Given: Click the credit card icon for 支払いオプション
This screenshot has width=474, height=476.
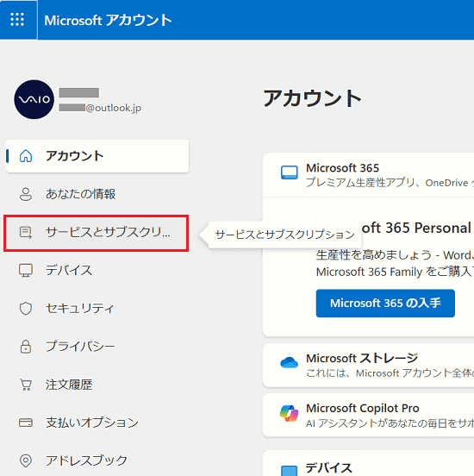Looking at the screenshot, I should click(26, 423).
